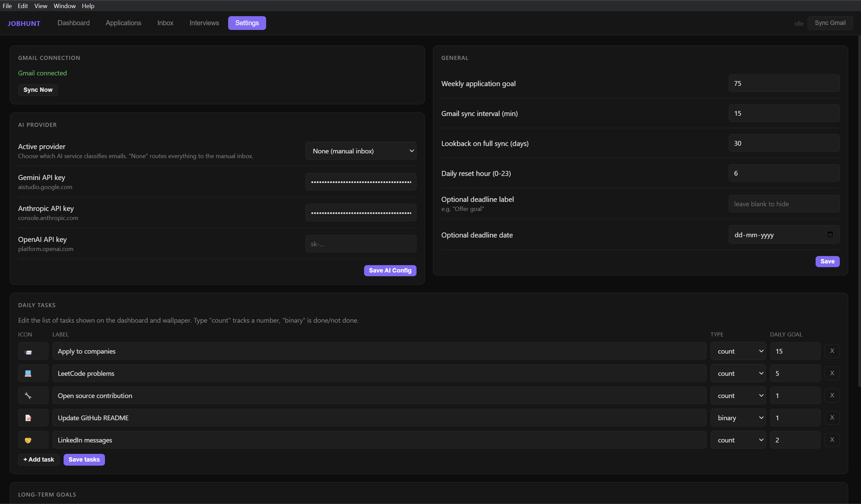Click Sync Now under Gmail connection

[x=38, y=90]
